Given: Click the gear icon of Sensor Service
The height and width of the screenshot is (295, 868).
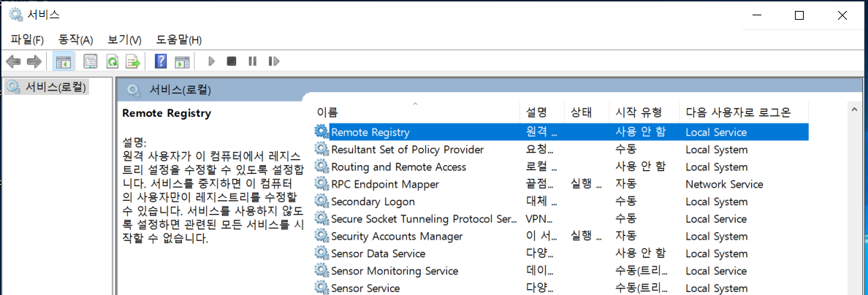Looking at the screenshot, I should [321, 288].
